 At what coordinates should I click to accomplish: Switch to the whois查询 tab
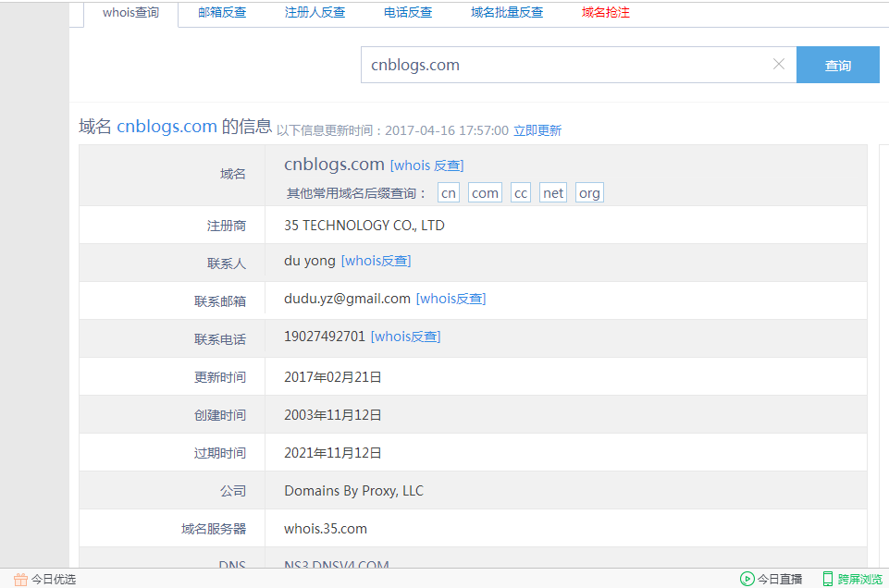pos(131,12)
